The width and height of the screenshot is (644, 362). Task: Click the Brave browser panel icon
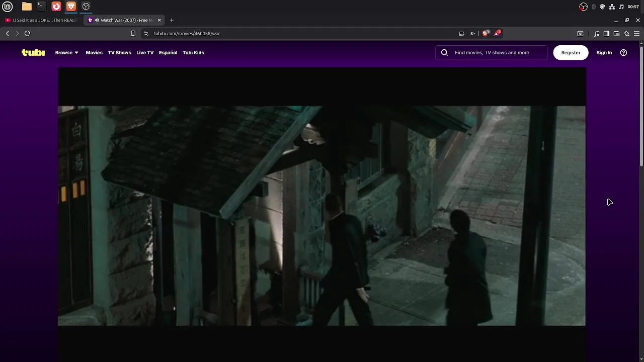tap(71, 7)
